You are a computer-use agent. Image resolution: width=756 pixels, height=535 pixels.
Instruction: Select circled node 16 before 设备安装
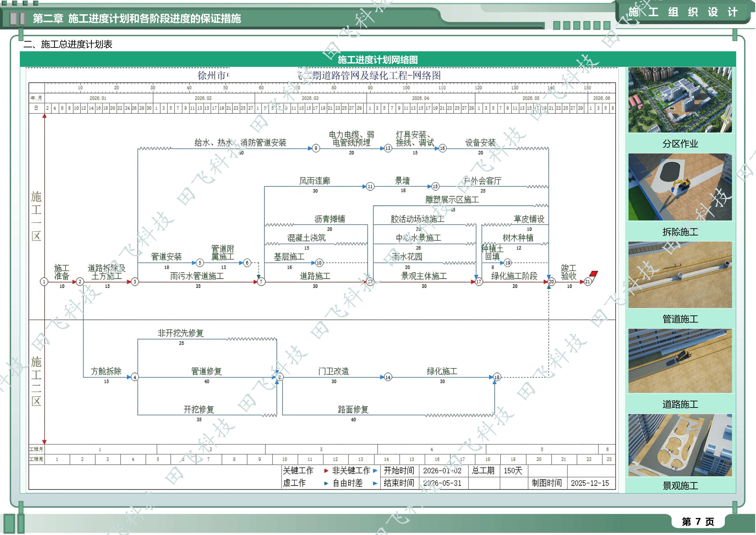(443, 148)
